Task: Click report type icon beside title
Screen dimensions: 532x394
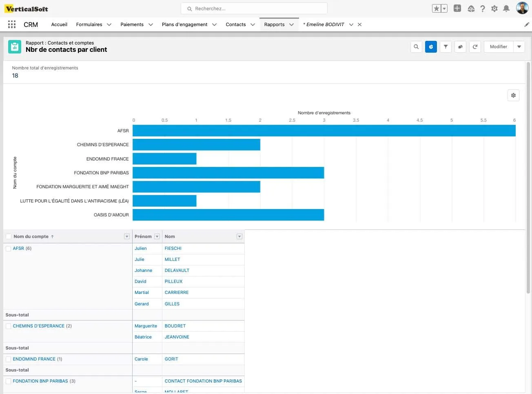Action: (15, 47)
